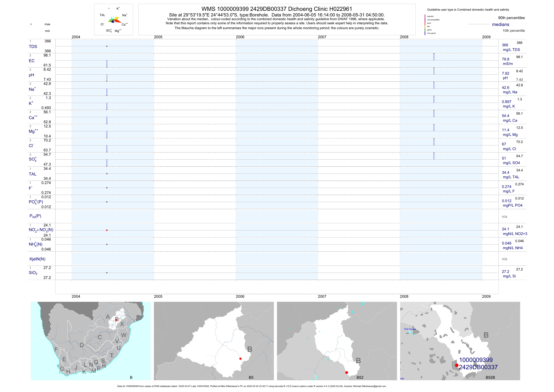Select the KjelN(N) row label

coord(37,259)
